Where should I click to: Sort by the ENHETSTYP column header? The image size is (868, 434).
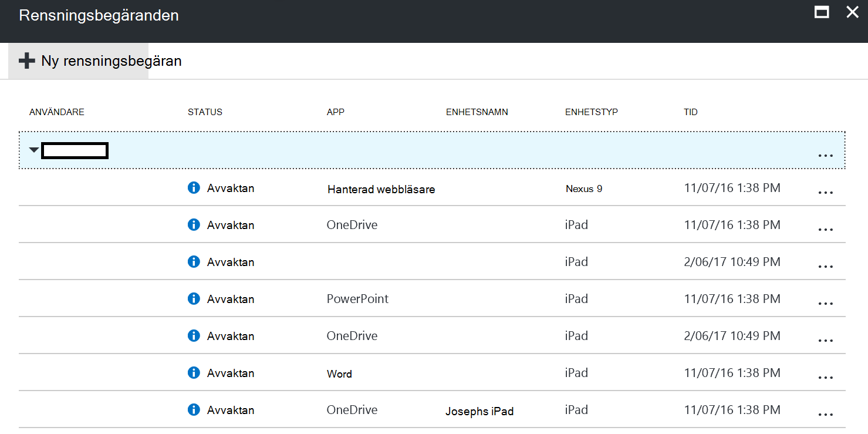[592, 112]
